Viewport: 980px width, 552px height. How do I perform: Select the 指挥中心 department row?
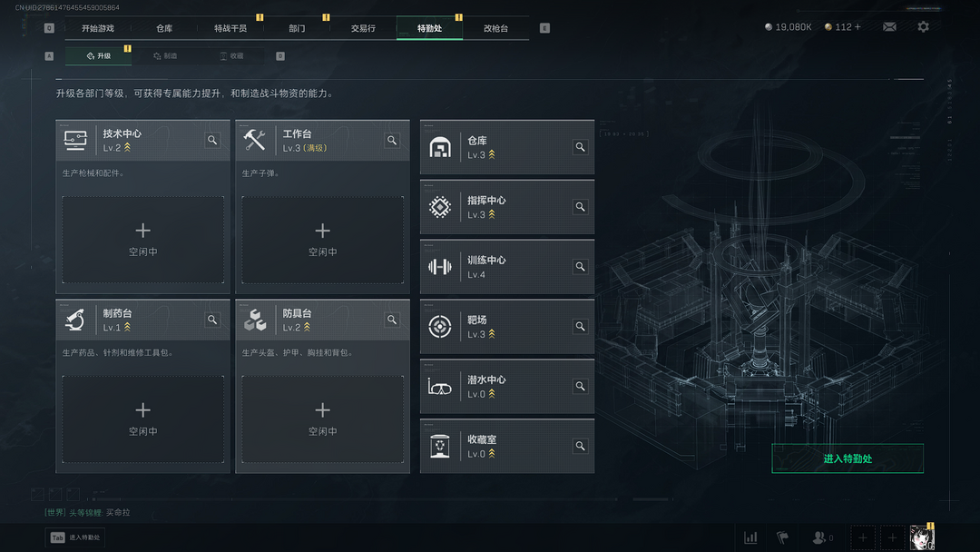[507, 207]
